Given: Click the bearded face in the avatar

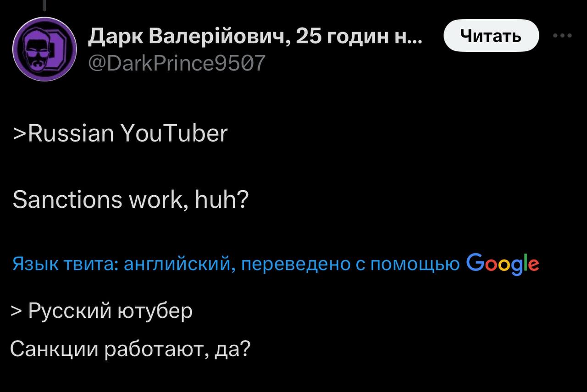Looking at the screenshot, I should coord(37,51).
